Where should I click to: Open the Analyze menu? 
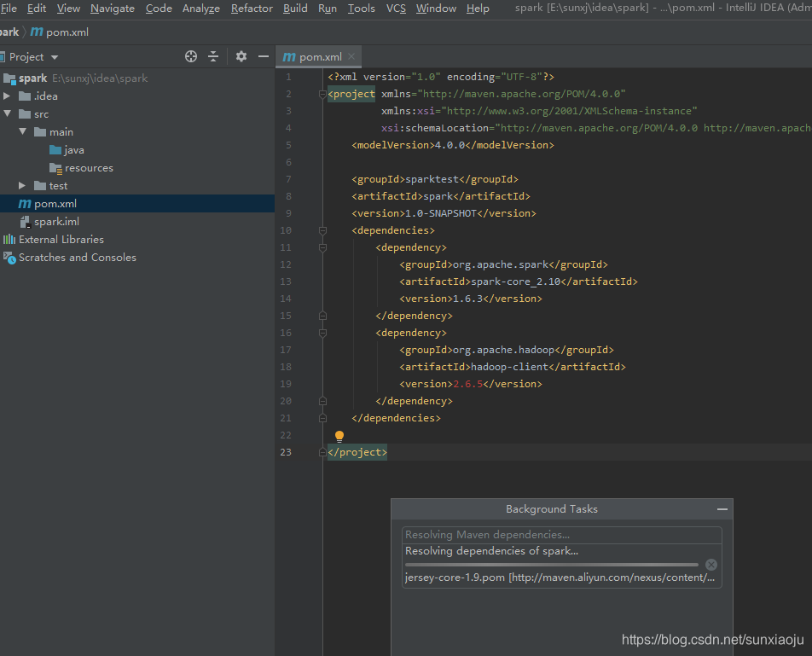click(201, 9)
